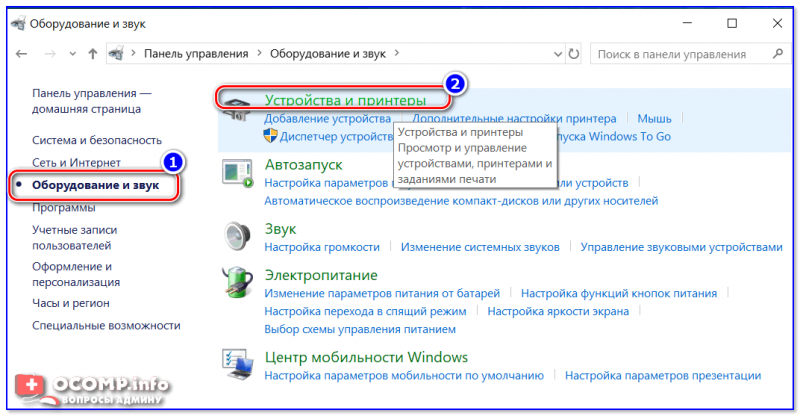Open Изменение параметров питания от батарей
Image resolution: width=800 pixels, height=416 pixels.
click(382, 293)
